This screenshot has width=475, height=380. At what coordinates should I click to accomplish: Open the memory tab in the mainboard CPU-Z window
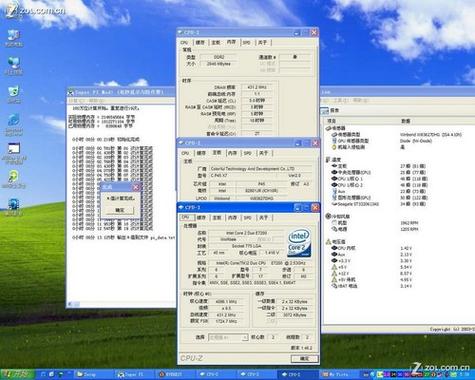232,153
